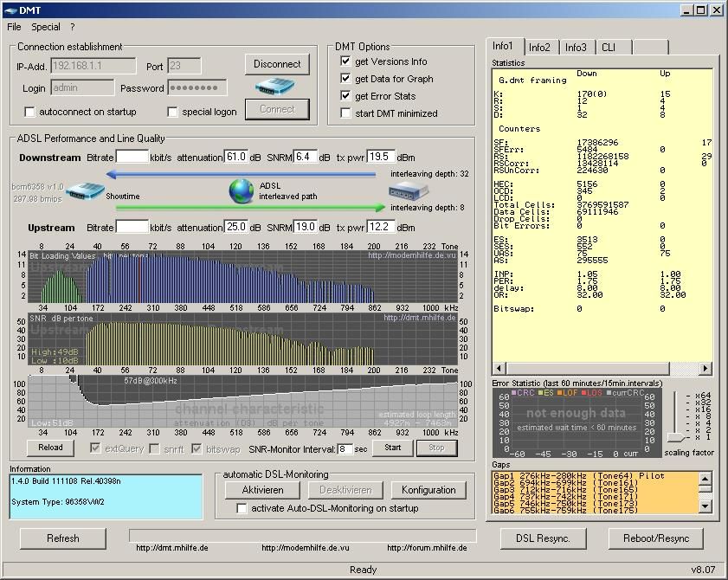Open the Special menu
The height and width of the screenshot is (580, 728).
click(46, 27)
